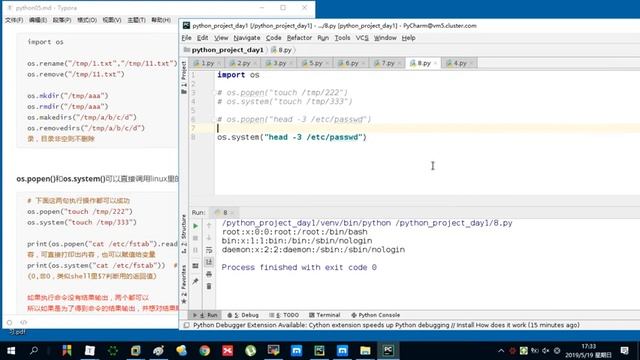The height and width of the screenshot is (360, 640).
Task: Toggle Soft-Wrap in Run console
Action: (x=209, y=250)
